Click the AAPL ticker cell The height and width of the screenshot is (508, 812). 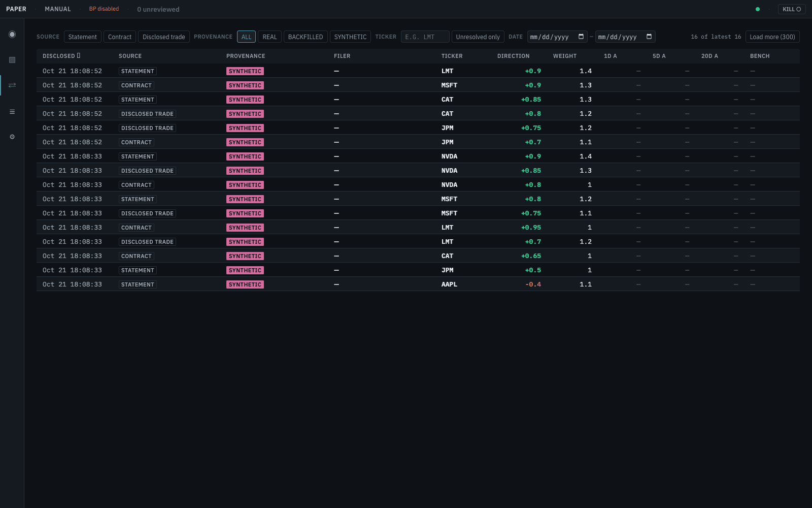coord(449,284)
